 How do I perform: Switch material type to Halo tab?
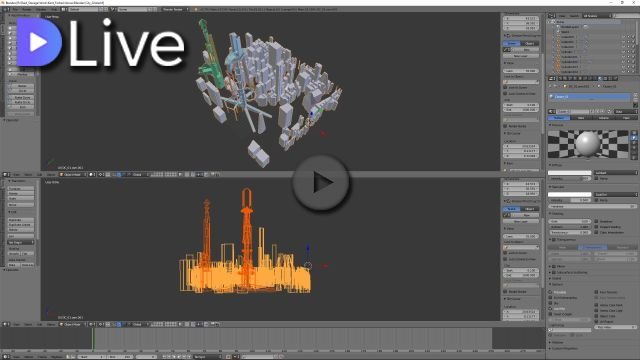[x=626, y=118]
